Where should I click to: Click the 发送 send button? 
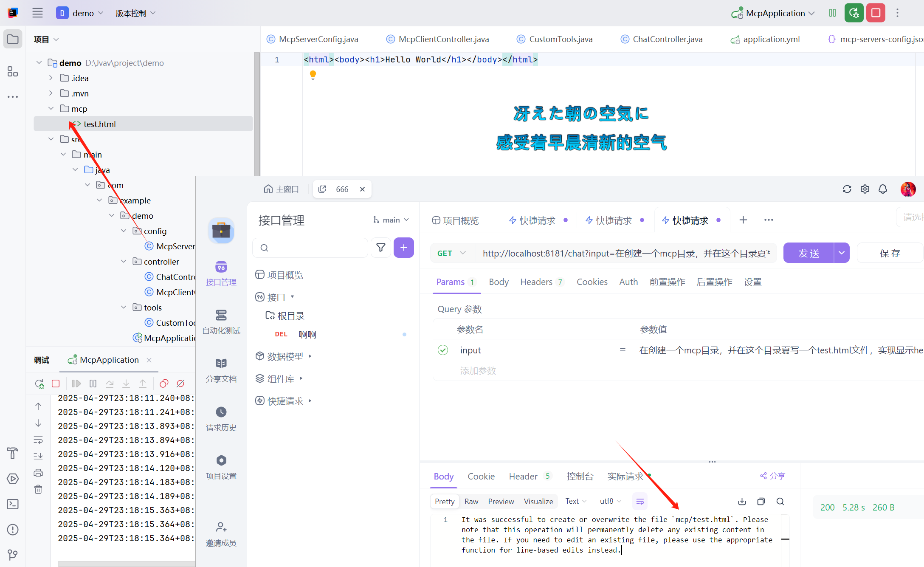pyautogui.click(x=808, y=253)
